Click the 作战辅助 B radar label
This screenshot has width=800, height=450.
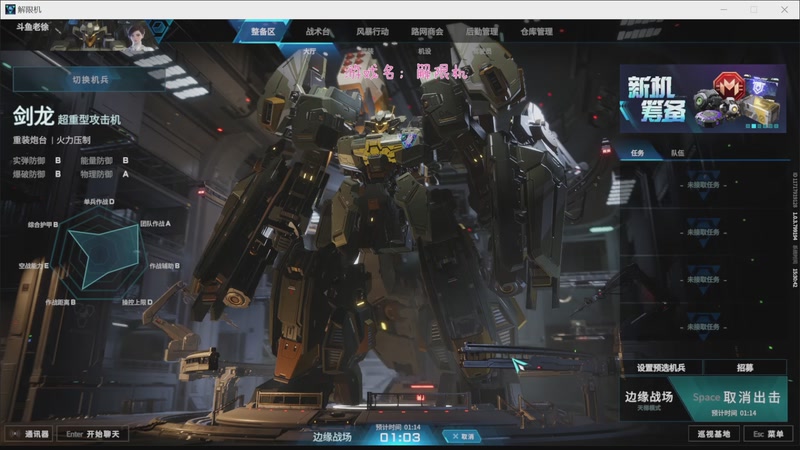(x=164, y=266)
